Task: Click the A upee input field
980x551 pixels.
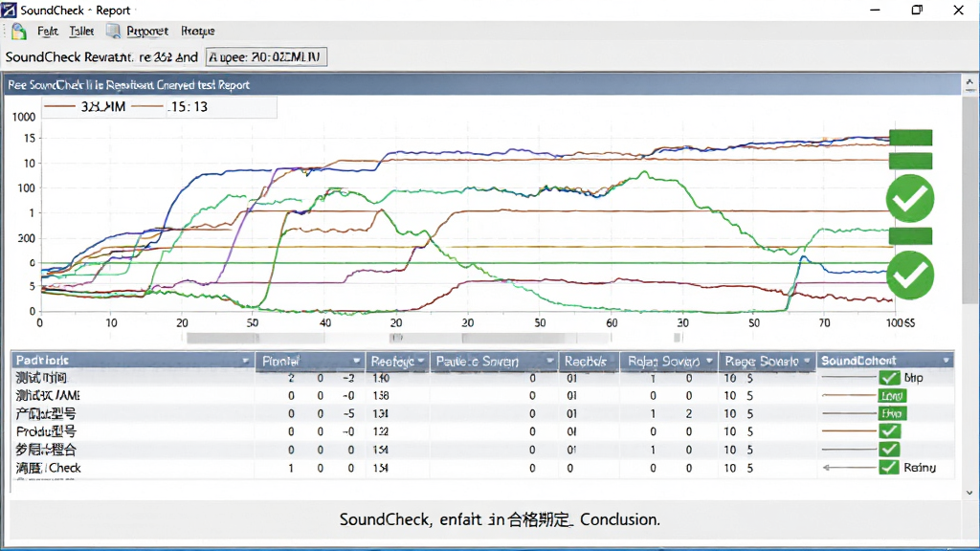Action: click(266, 56)
